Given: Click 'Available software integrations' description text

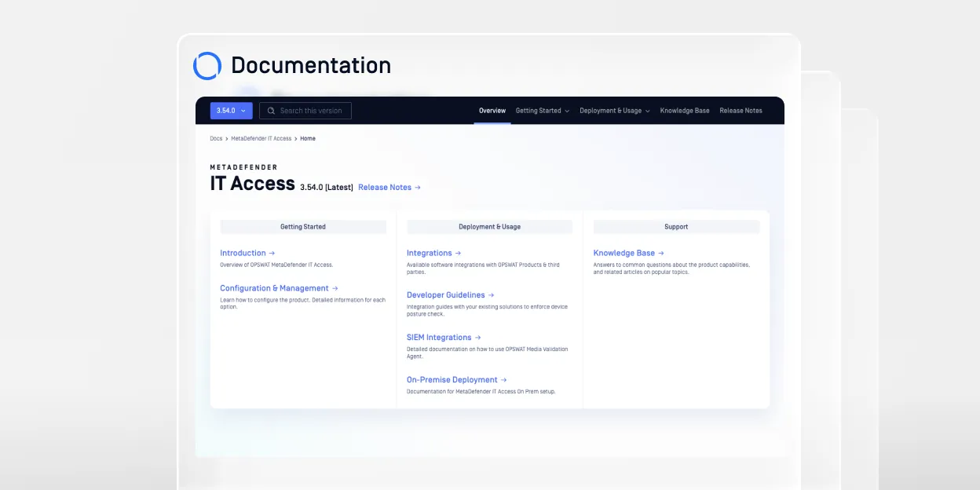Looking at the screenshot, I should click(483, 269).
